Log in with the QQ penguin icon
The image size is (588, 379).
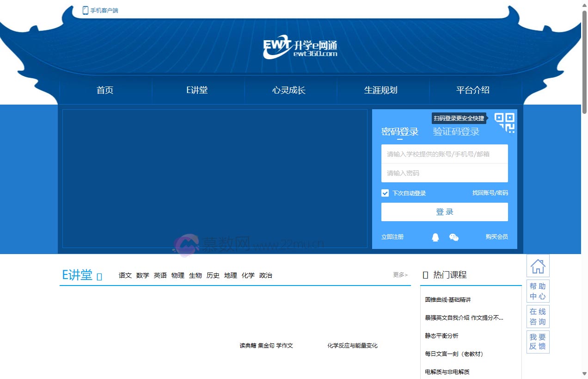435,237
